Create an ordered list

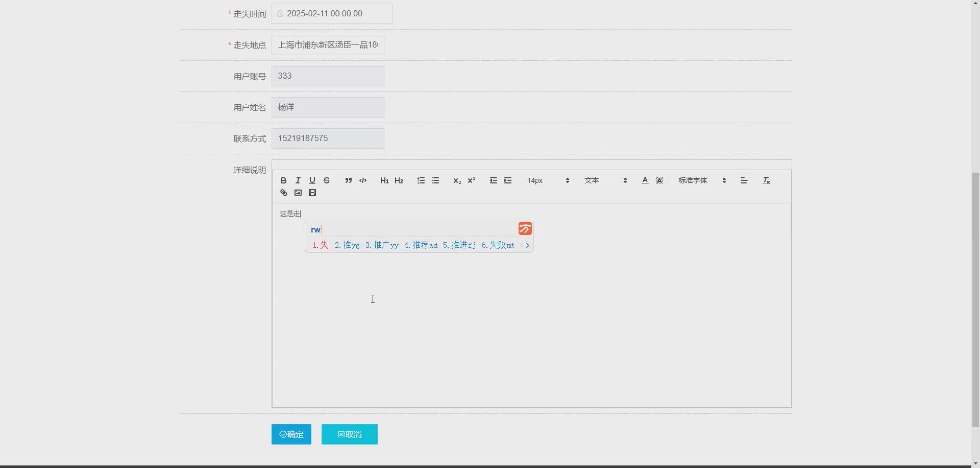click(x=421, y=180)
